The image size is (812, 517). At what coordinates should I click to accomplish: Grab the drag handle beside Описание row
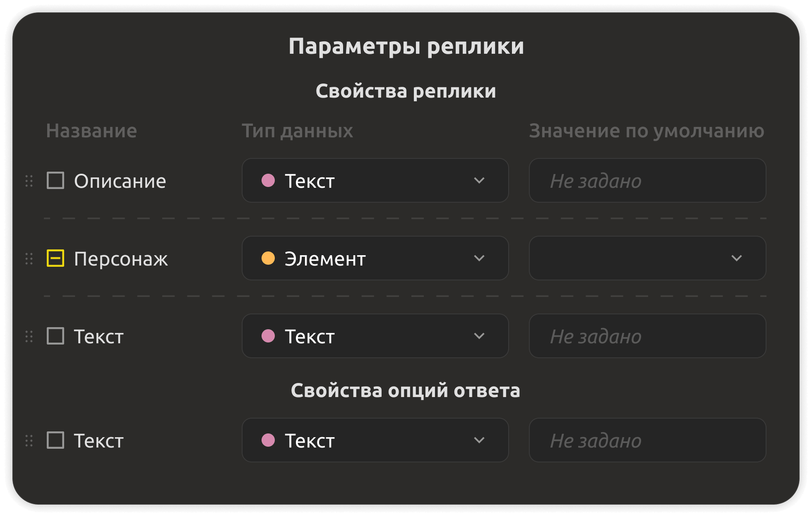point(29,181)
